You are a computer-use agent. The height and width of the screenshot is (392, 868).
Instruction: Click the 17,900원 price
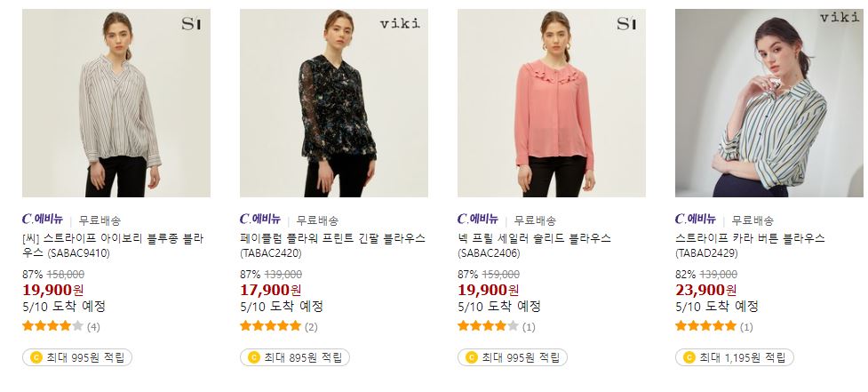point(270,290)
